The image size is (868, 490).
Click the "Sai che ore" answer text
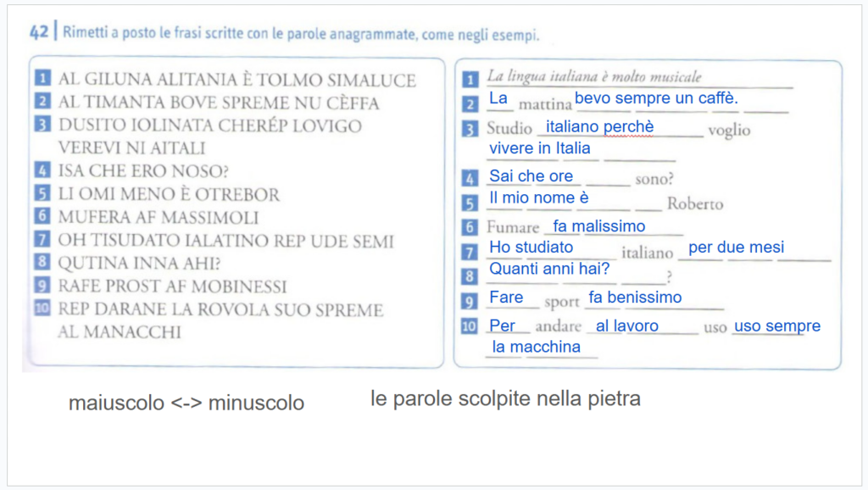pos(531,176)
